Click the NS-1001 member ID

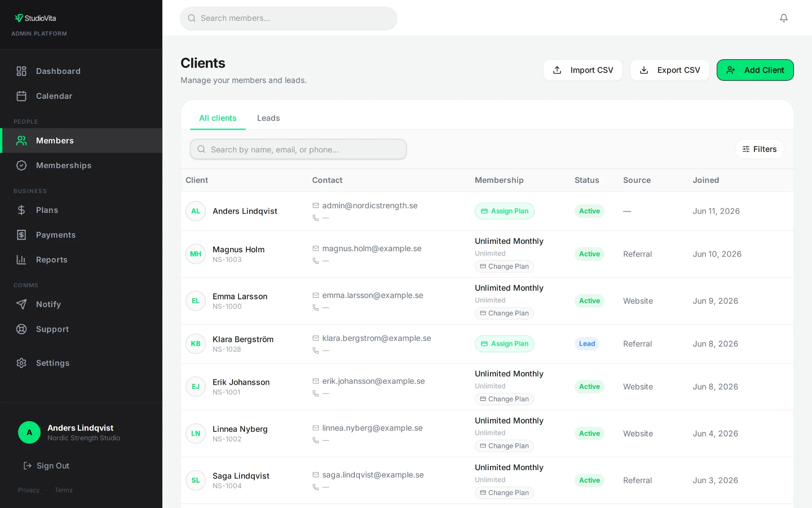point(227,392)
